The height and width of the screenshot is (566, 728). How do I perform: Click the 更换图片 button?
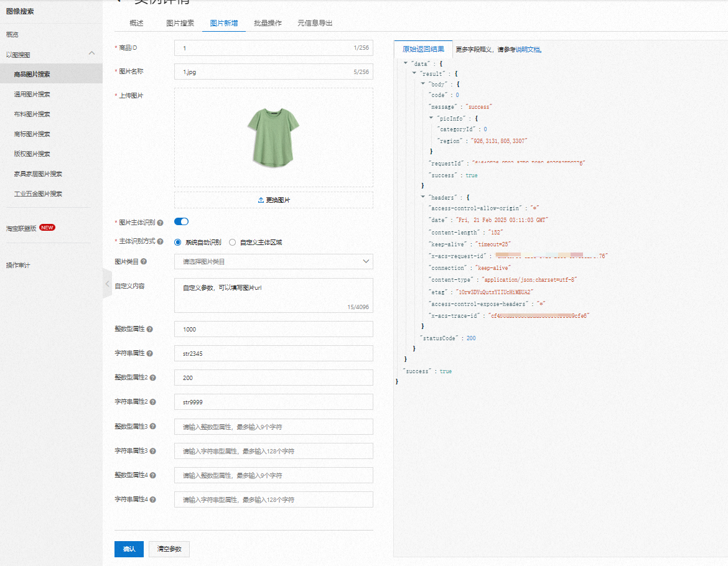point(273,200)
